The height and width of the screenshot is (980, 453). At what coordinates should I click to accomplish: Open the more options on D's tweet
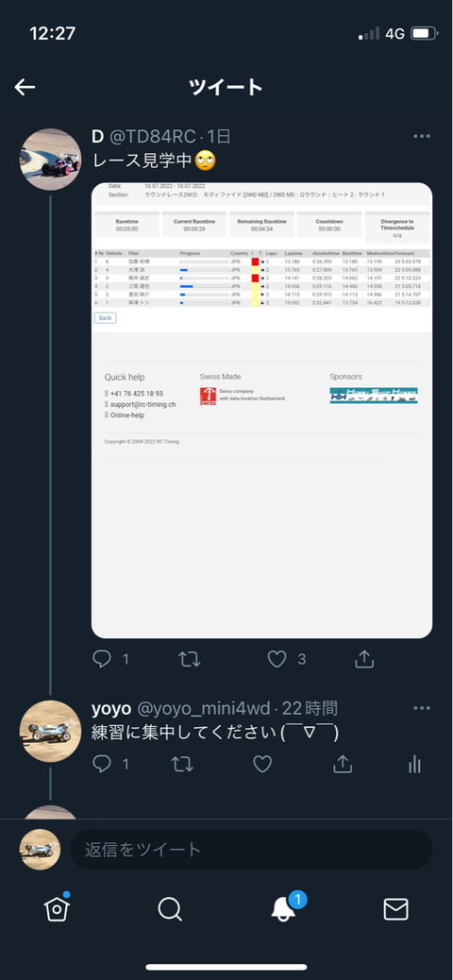click(422, 136)
